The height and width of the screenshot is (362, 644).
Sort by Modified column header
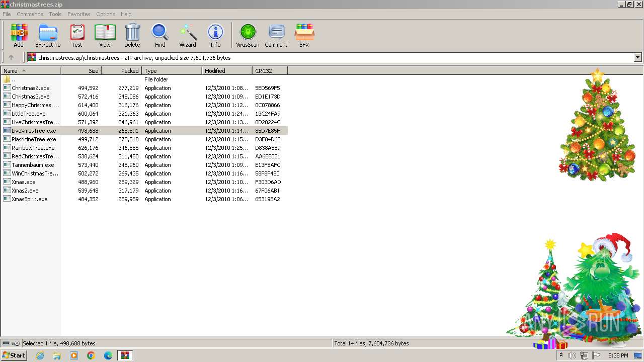227,71
